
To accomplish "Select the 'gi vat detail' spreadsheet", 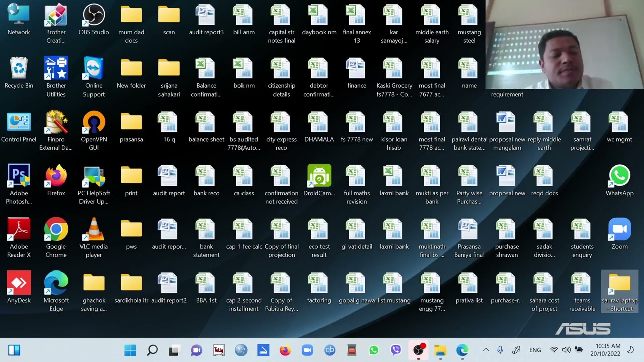I will click(x=357, y=234).
